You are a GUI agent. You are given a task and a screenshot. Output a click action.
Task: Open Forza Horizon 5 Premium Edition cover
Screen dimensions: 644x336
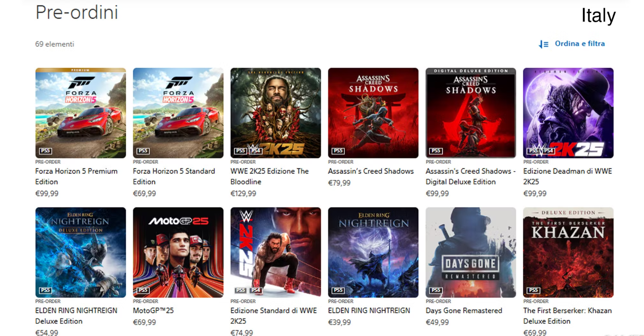[80, 113]
